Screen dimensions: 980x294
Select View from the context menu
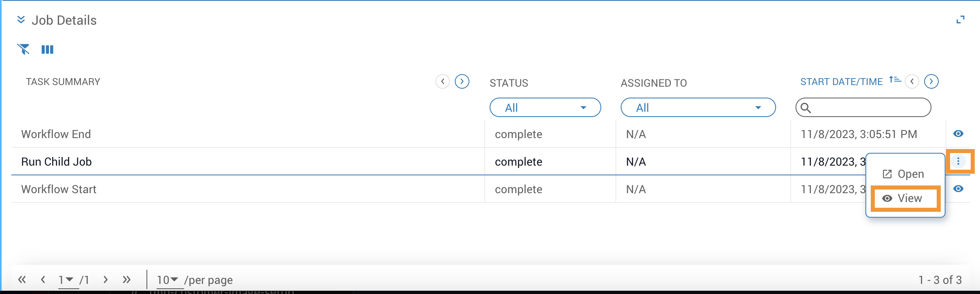click(905, 198)
